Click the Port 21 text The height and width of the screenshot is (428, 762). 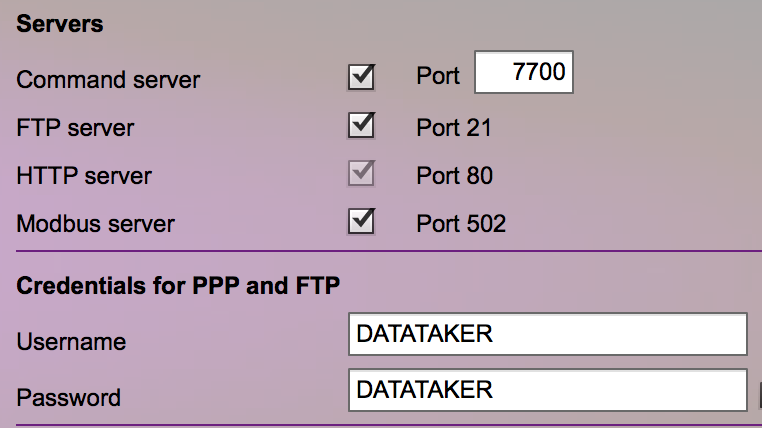tap(454, 128)
